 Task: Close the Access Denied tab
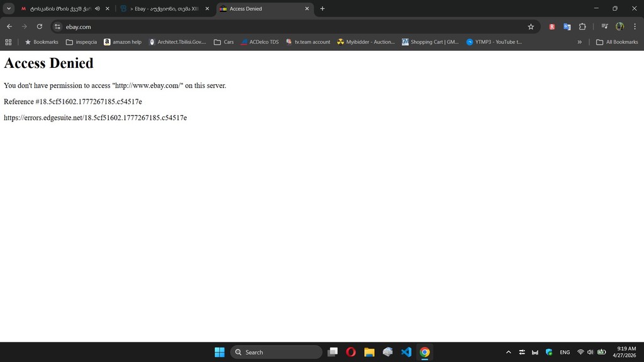pyautogui.click(x=307, y=9)
